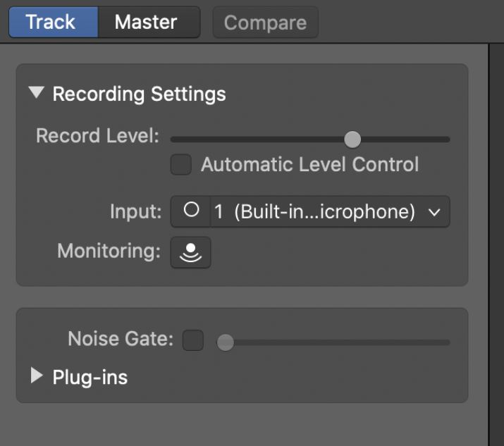This screenshot has height=446, width=504.
Task: Open the Input source dropdown menu
Action: tap(330, 211)
